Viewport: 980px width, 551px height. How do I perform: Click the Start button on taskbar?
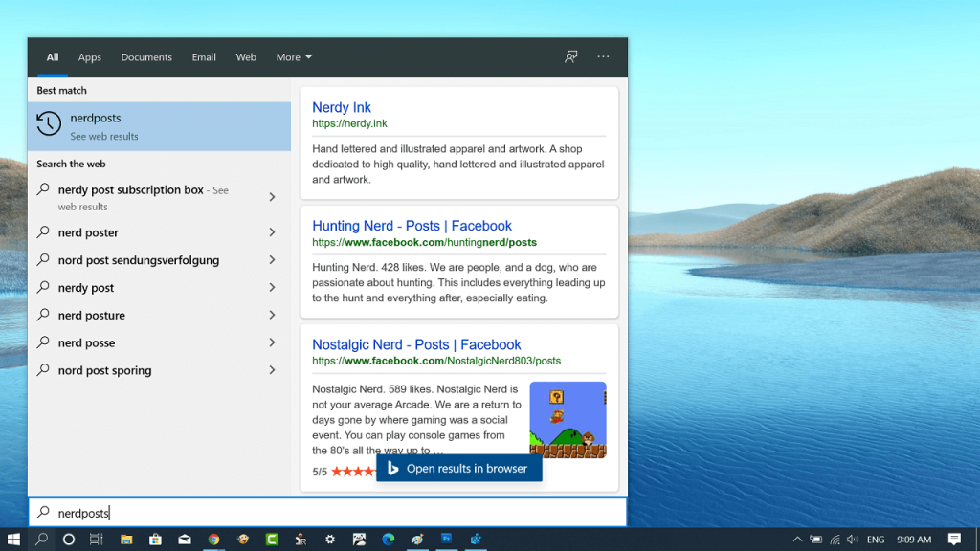(x=13, y=540)
